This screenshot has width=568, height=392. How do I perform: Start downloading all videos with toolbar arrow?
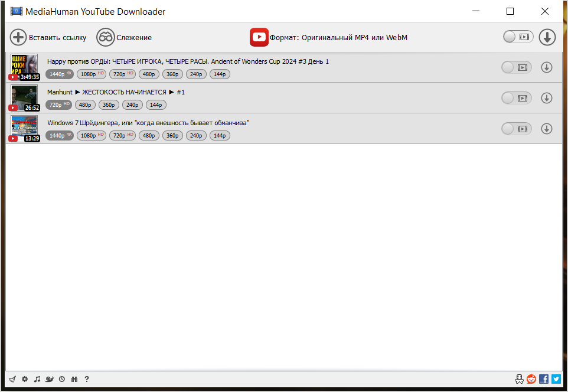547,37
